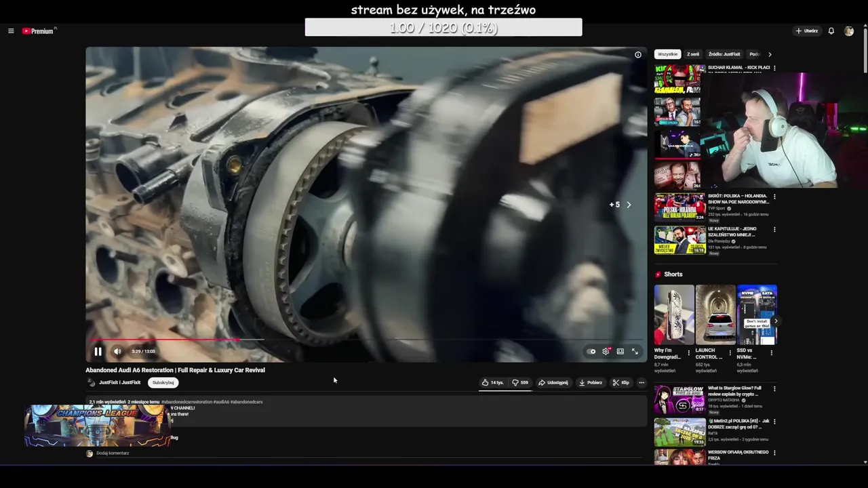This screenshot has height=488, width=868.
Task: Open LAUNCH CONTROL short thumbnail
Action: (x=715, y=314)
